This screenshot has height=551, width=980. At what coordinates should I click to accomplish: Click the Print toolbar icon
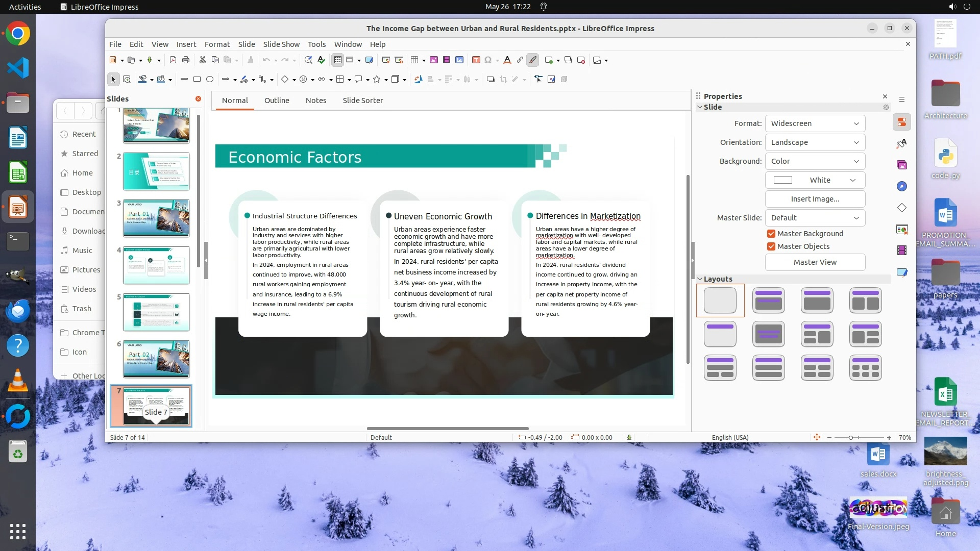186,60
